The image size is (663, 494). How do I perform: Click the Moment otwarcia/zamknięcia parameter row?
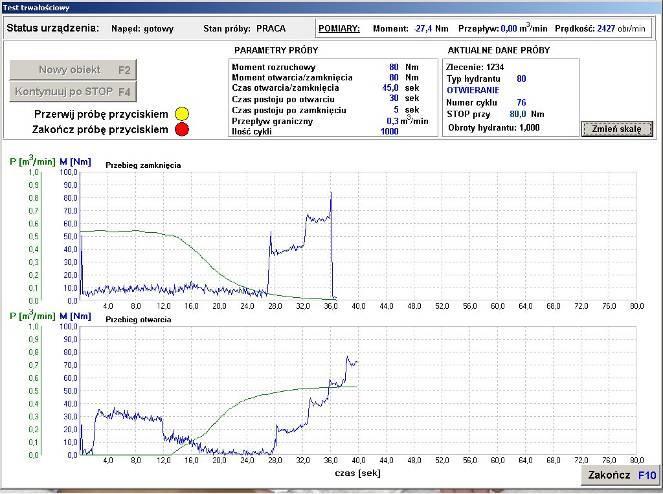pos(325,77)
